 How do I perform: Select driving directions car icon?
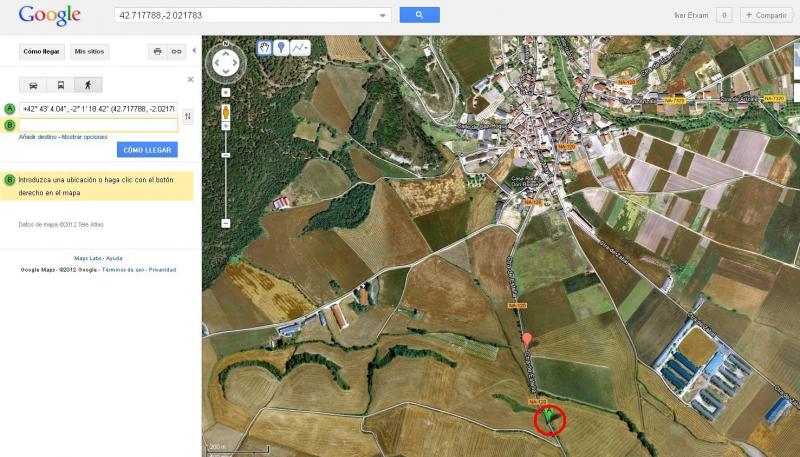pos(34,85)
